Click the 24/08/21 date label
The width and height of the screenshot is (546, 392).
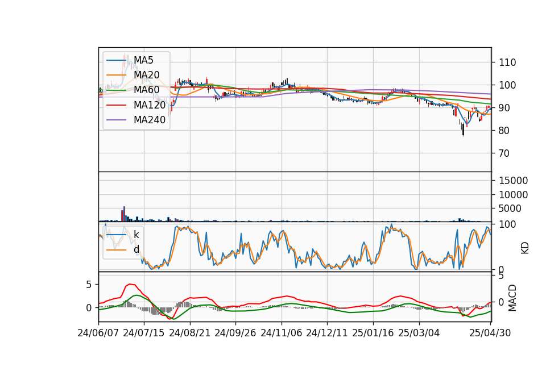pos(190,333)
